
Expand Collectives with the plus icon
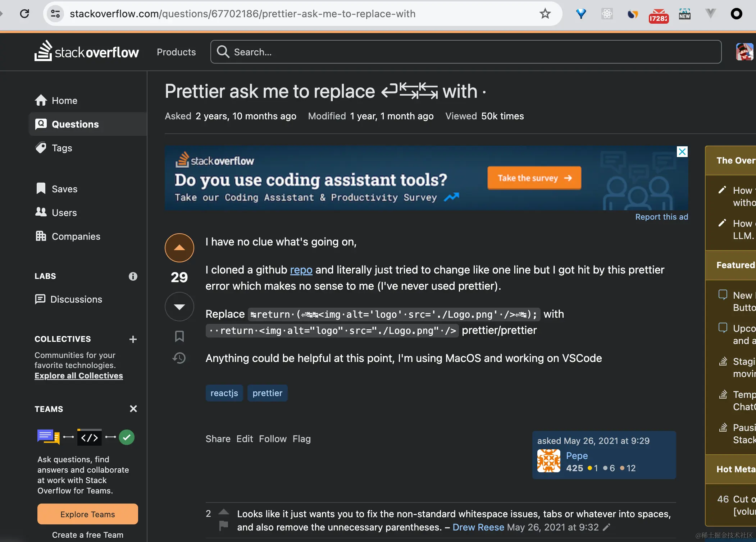[x=133, y=339]
